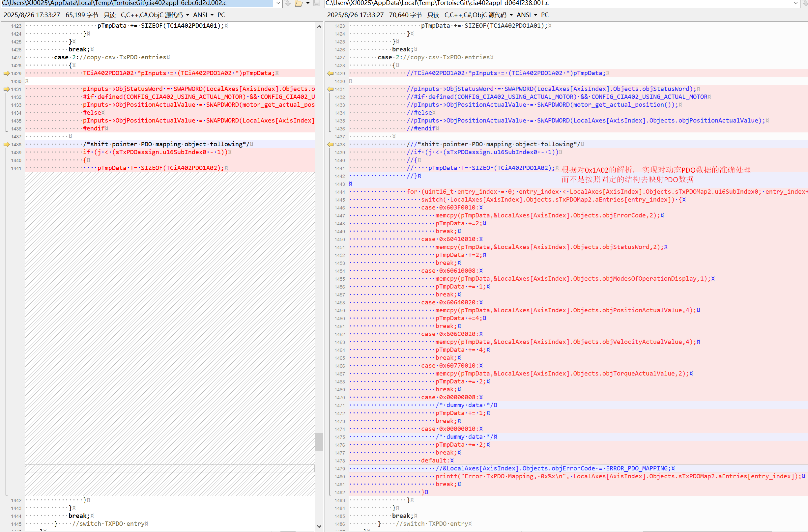
Task: Click copy-to-right arrow at left line 1431
Action: click(6, 89)
